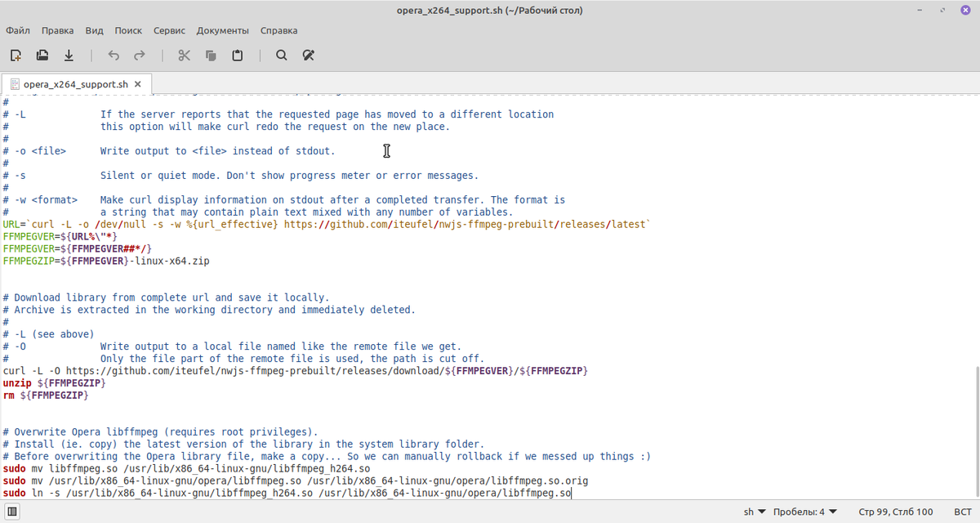Open the Поиск menu

click(x=128, y=30)
